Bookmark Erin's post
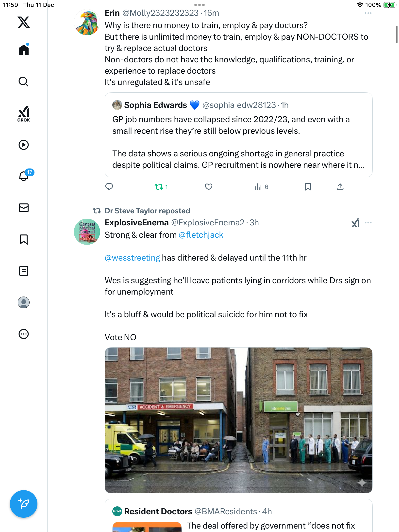The width and height of the screenshot is (399, 532). pyautogui.click(x=308, y=187)
